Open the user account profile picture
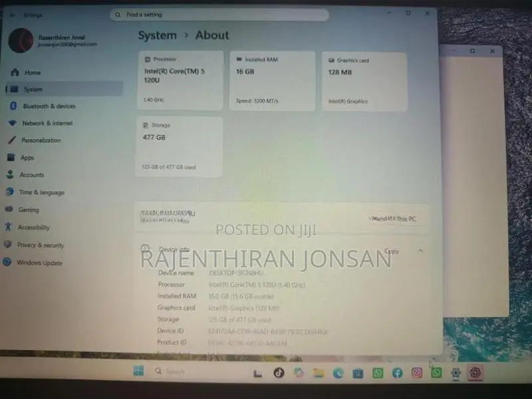The width and height of the screenshot is (532, 399). click(21, 41)
